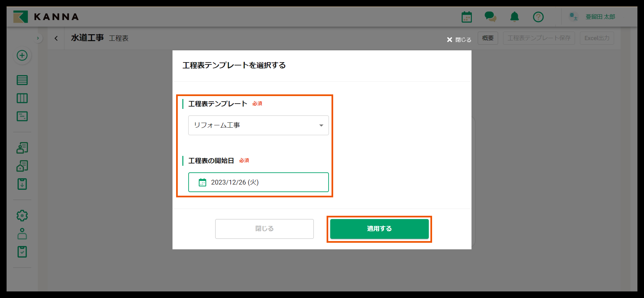This screenshot has height=298, width=644.
Task: Click 工程表テンプレート保存 button
Action: point(539,38)
